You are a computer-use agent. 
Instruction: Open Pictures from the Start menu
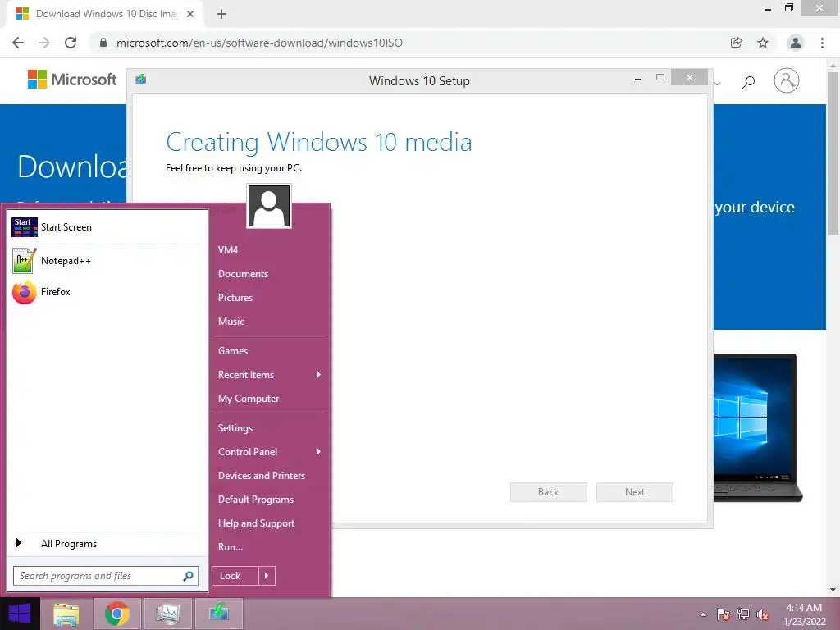coord(235,298)
